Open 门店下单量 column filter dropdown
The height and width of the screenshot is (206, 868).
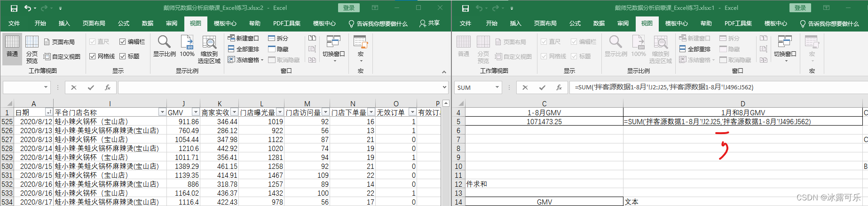(x=371, y=112)
